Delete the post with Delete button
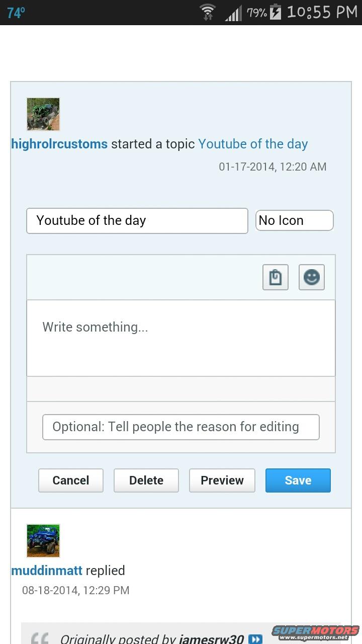Screen dimensions: 362x644 (146, 480)
